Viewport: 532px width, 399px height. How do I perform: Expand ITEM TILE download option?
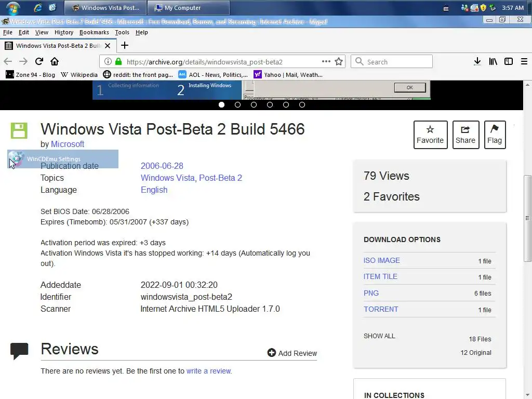(x=380, y=276)
